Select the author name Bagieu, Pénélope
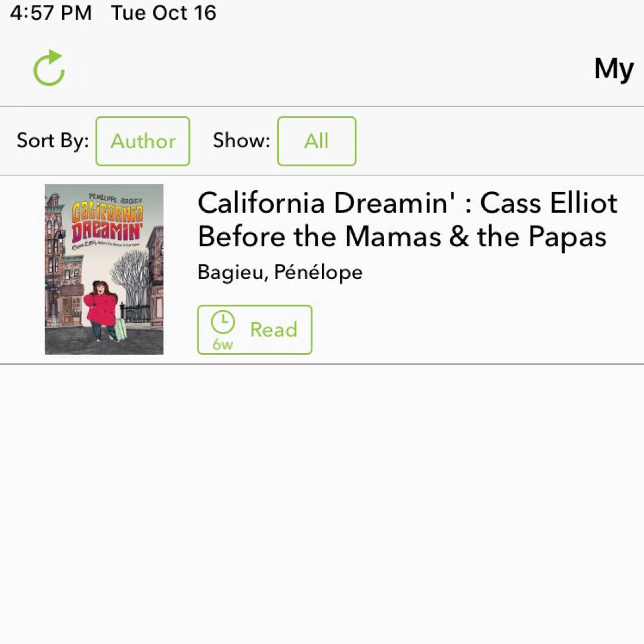The height and width of the screenshot is (644, 644). click(x=280, y=273)
